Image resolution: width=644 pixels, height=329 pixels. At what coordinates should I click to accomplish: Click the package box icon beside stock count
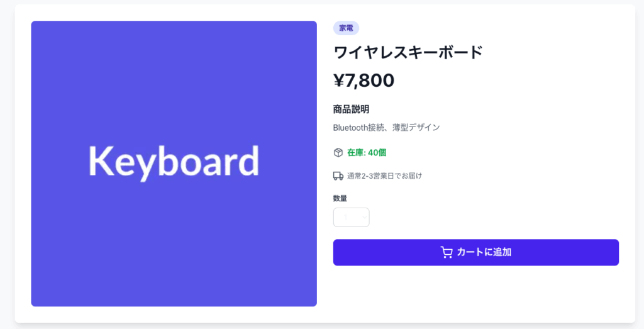pyautogui.click(x=338, y=153)
